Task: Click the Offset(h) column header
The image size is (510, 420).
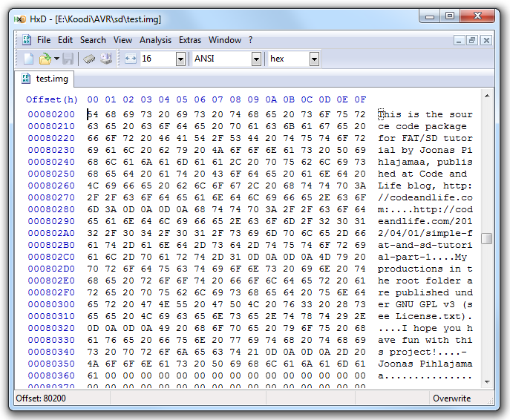Action: tap(52, 99)
